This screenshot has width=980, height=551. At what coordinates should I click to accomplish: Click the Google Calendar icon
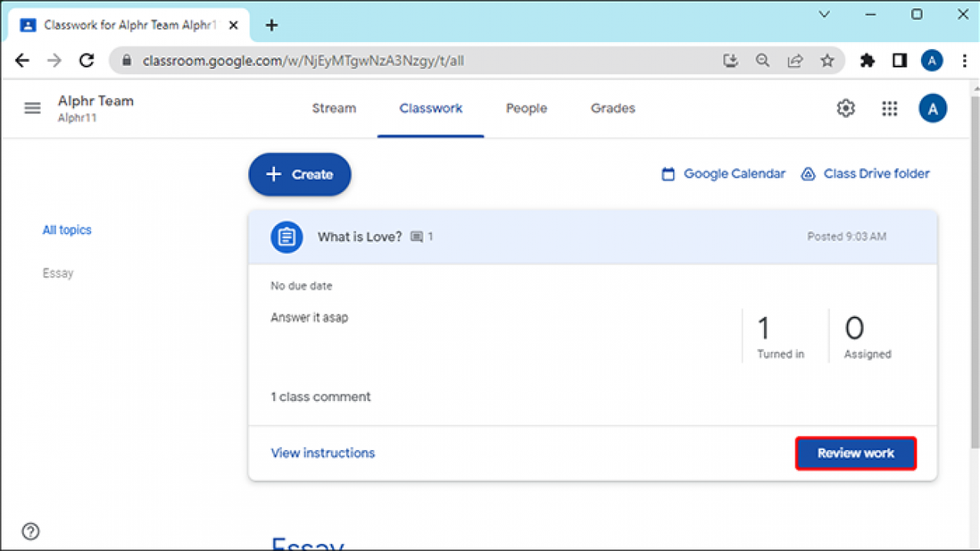click(669, 174)
